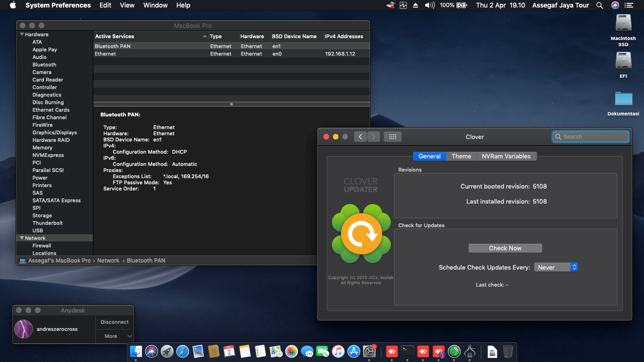This screenshot has height=362, width=644.
Task: Open App Store from the Dock
Action: 354,351
